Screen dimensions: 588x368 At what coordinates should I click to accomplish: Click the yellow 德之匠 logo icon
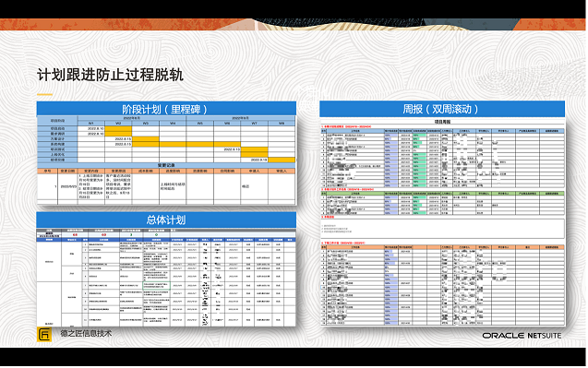point(44,334)
